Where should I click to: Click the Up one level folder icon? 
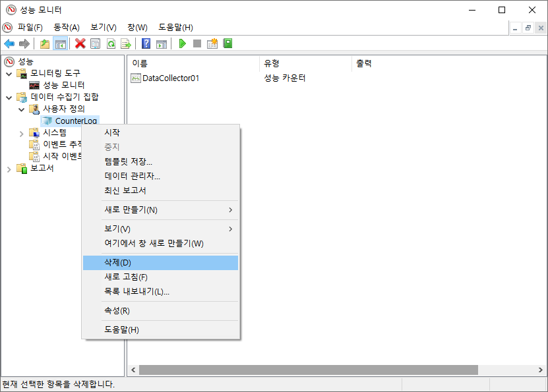click(45, 43)
